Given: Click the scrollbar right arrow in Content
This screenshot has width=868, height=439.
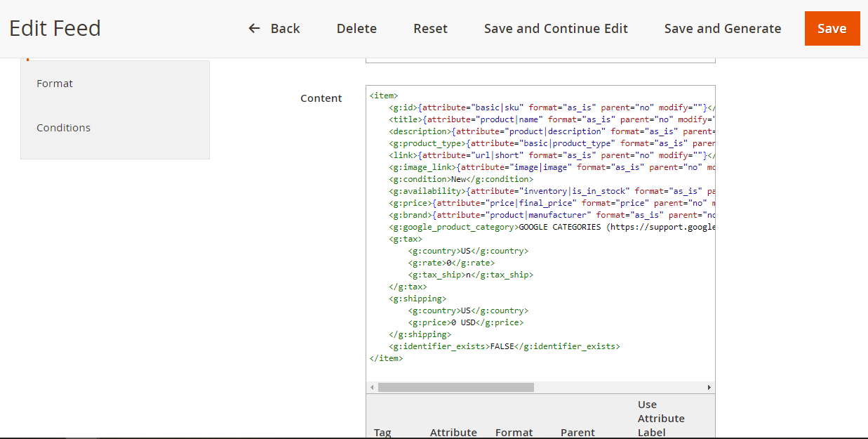Looking at the screenshot, I should (x=709, y=387).
